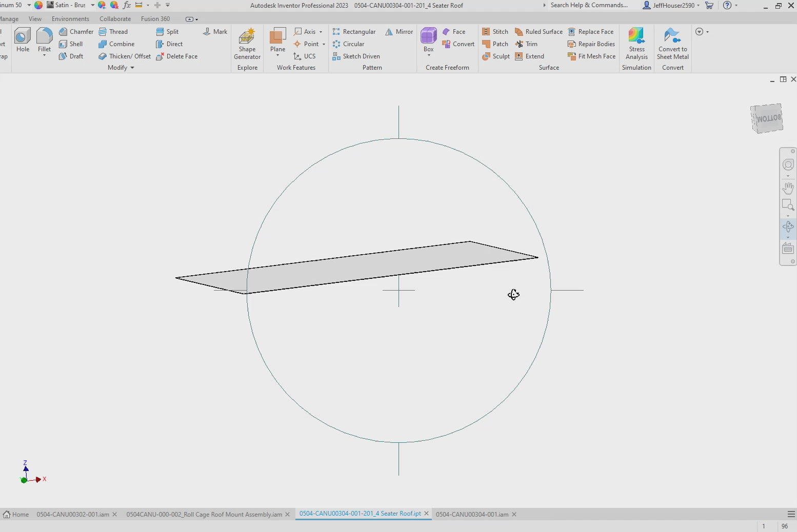Open the fx Parameters icon
This screenshot has width=797, height=532.
(x=127, y=5)
